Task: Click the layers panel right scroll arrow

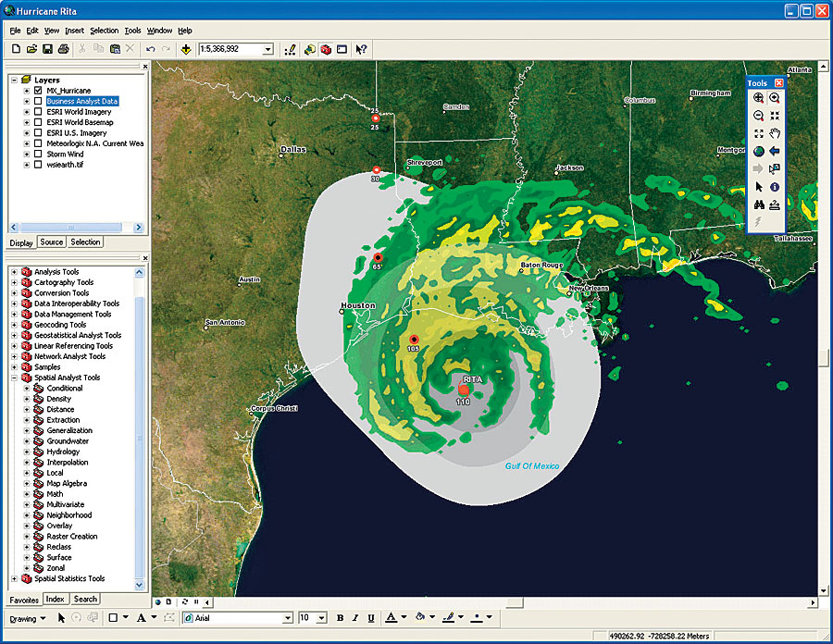Action: [x=139, y=228]
